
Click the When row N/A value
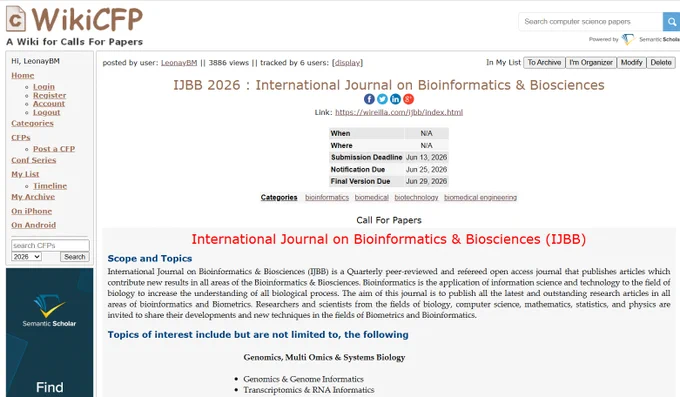426,134
